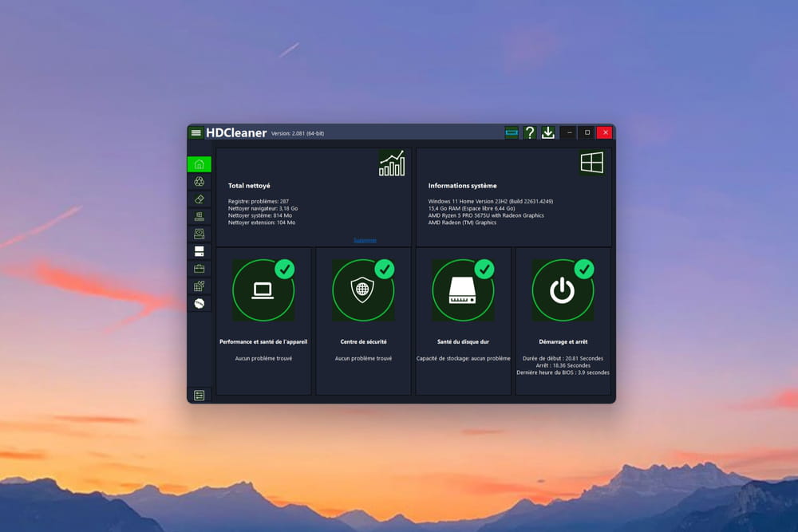Go to the Home dashboard in the sidebar
This screenshot has height=532, width=798.
[x=199, y=164]
